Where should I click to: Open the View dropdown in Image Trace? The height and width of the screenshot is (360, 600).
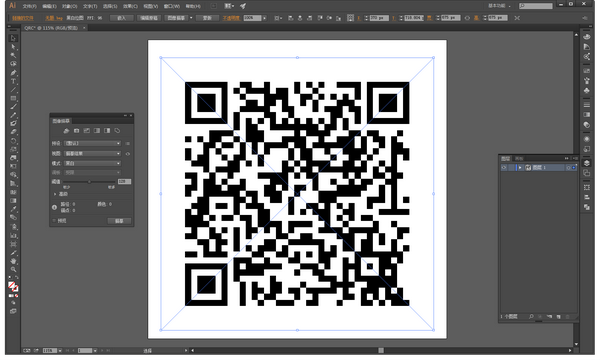(x=92, y=153)
